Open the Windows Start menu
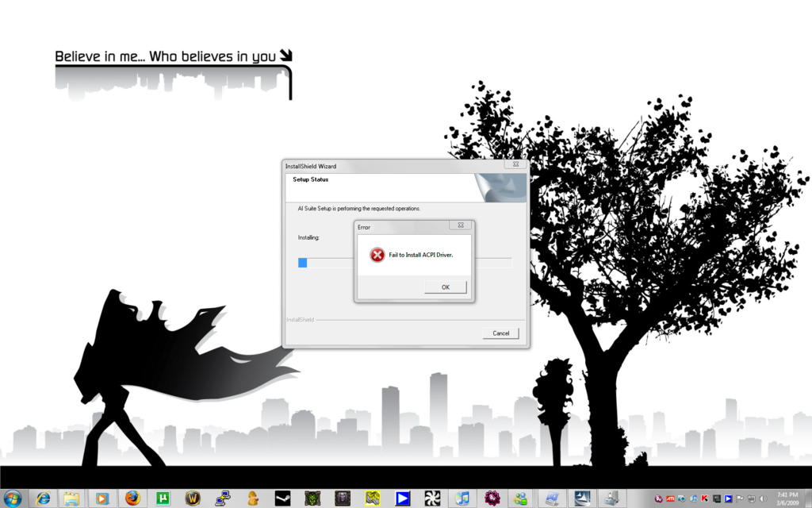The image size is (812, 508). click(13, 498)
